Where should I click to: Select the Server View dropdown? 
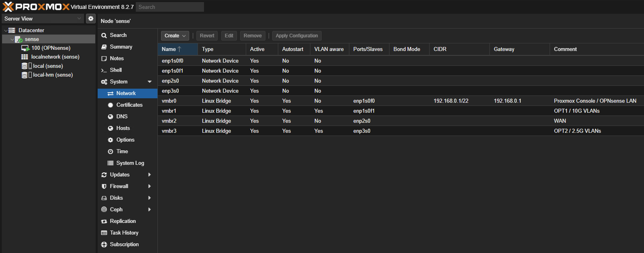click(x=41, y=19)
